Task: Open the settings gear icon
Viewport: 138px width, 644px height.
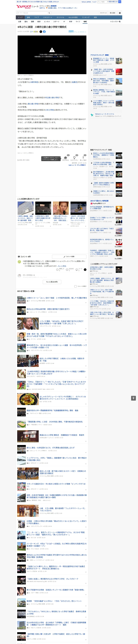Action: pos(120,13)
